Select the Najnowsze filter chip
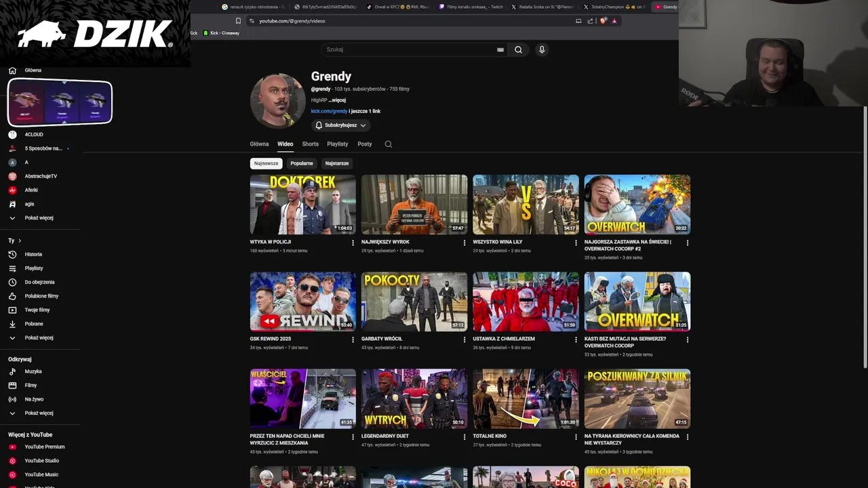This screenshot has height=488, width=868. point(266,163)
